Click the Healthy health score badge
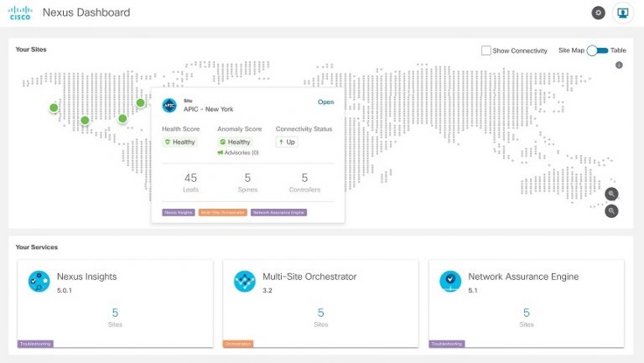The image size is (644, 363). pyautogui.click(x=180, y=142)
